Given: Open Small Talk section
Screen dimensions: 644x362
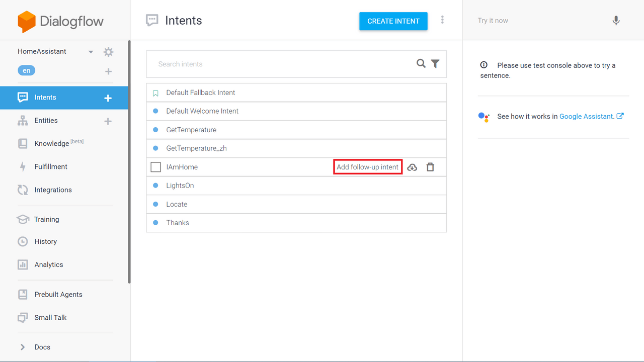Looking at the screenshot, I should tap(50, 318).
